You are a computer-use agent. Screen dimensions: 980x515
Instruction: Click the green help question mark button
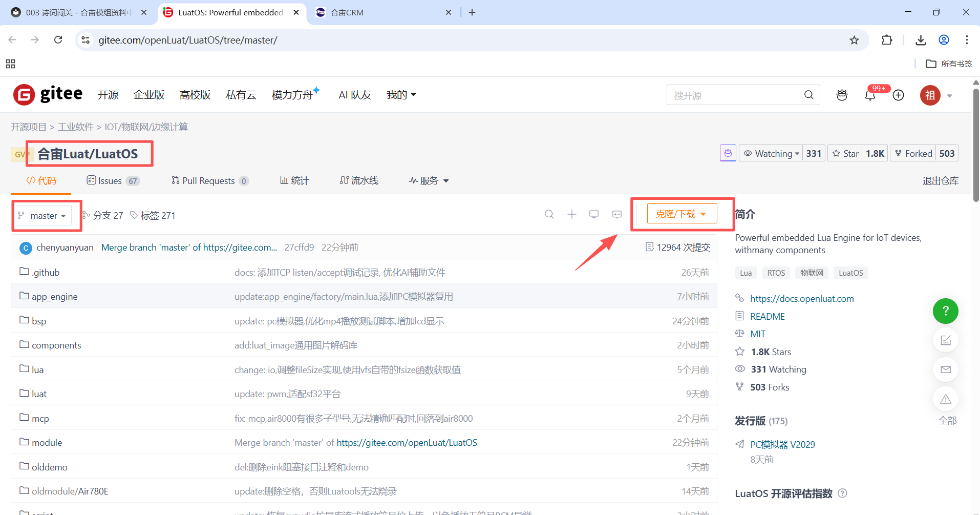(x=945, y=311)
